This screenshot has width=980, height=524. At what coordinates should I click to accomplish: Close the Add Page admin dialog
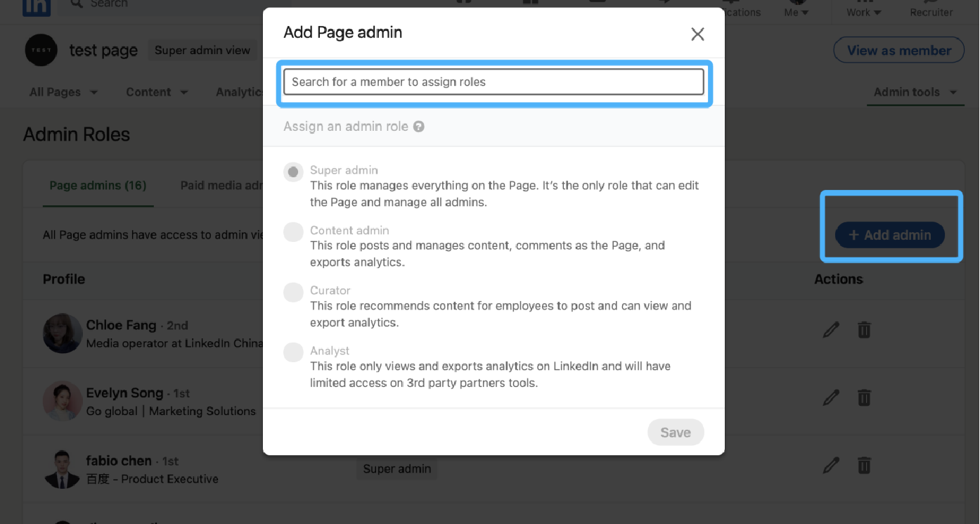point(697,34)
